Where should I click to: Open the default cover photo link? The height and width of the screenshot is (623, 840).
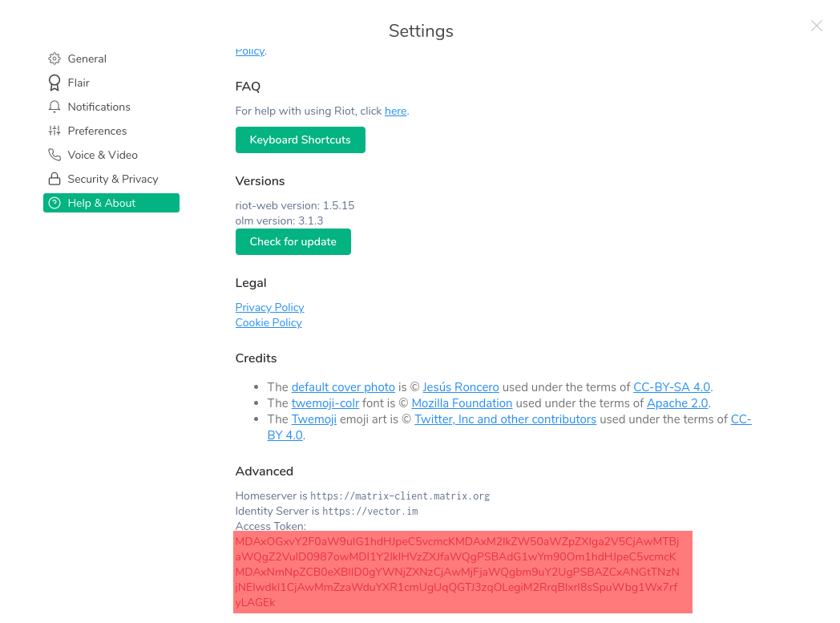pos(343,386)
